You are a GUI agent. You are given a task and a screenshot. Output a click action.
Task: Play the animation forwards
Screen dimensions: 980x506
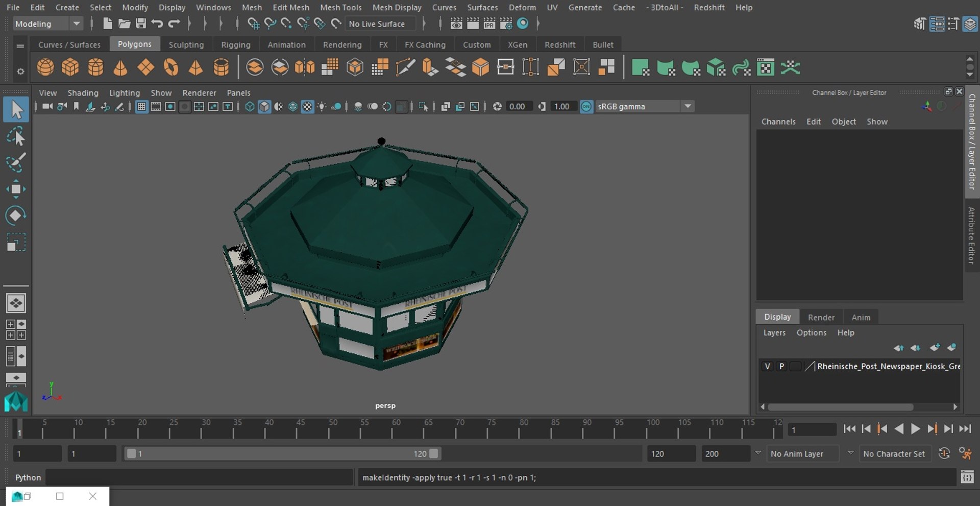pos(916,429)
